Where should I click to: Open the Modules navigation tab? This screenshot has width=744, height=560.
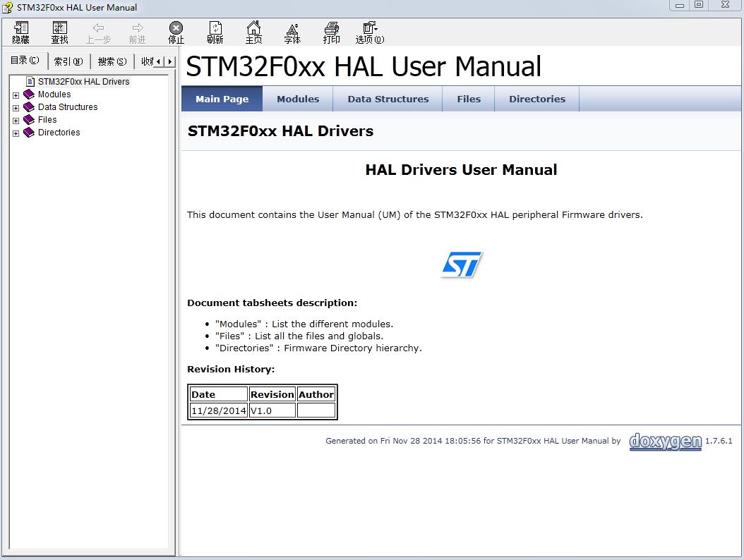(x=298, y=99)
